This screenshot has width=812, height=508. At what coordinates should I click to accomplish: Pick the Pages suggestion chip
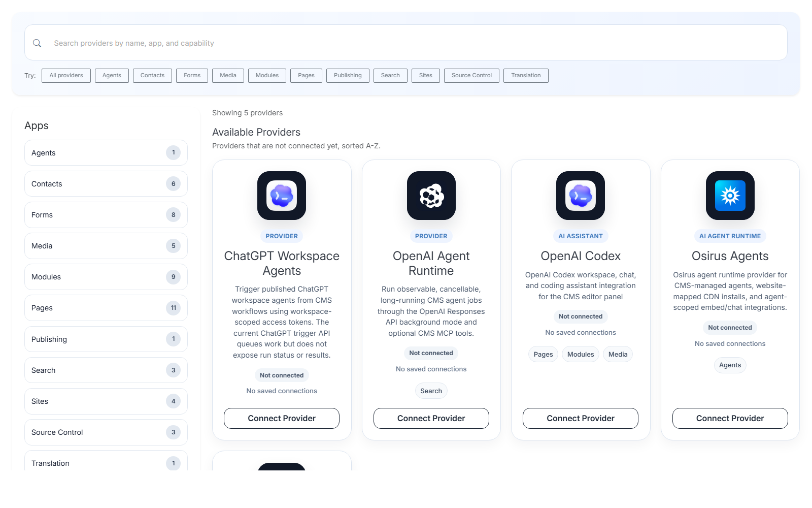pyautogui.click(x=306, y=76)
